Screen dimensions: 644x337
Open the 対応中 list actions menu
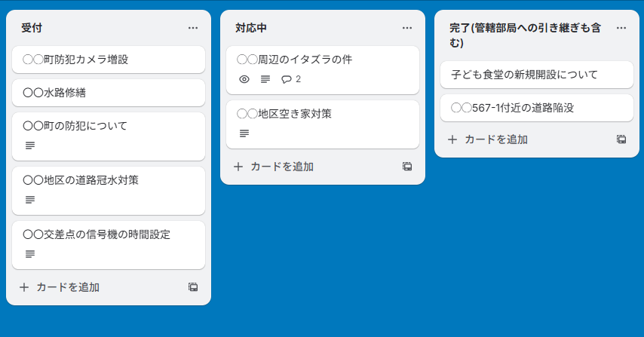coord(407,28)
